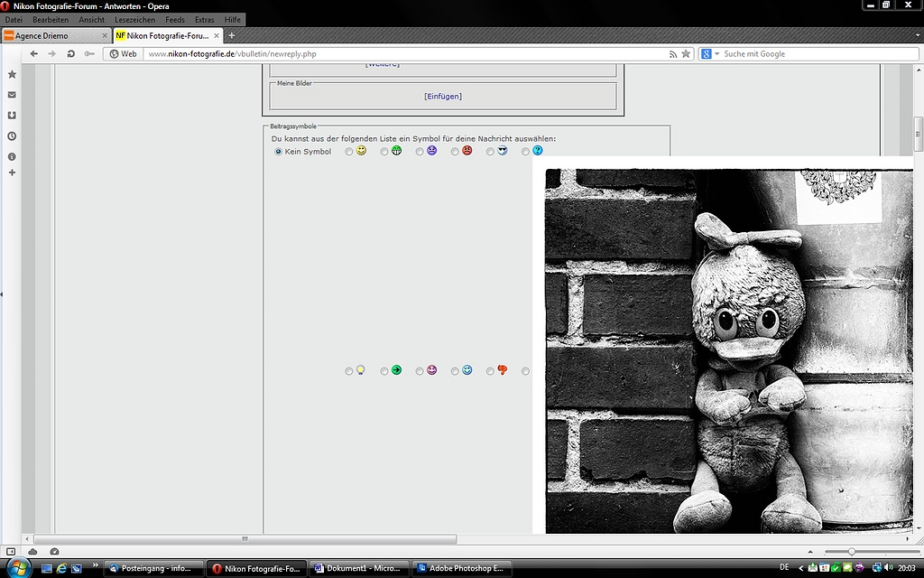The width and height of the screenshot is (924, 578).
Task: Bookmark page with the address bar star
Action: (686, 53)
